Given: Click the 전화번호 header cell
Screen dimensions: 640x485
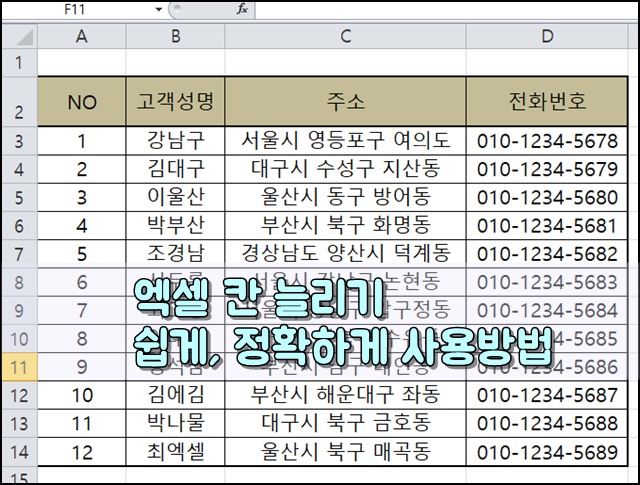Looking at the screenshot, I should tap(547, 101).
